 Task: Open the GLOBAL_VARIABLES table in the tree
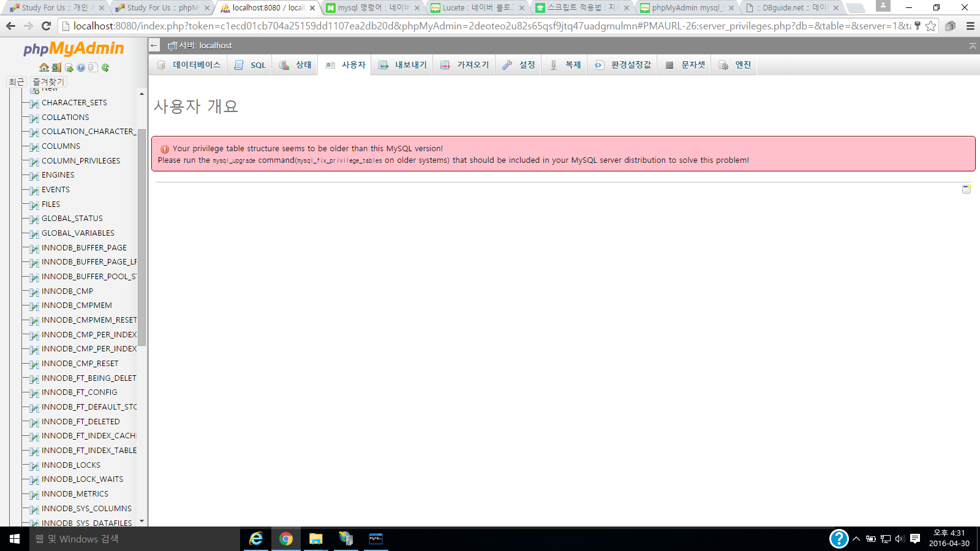pos(78,233)
